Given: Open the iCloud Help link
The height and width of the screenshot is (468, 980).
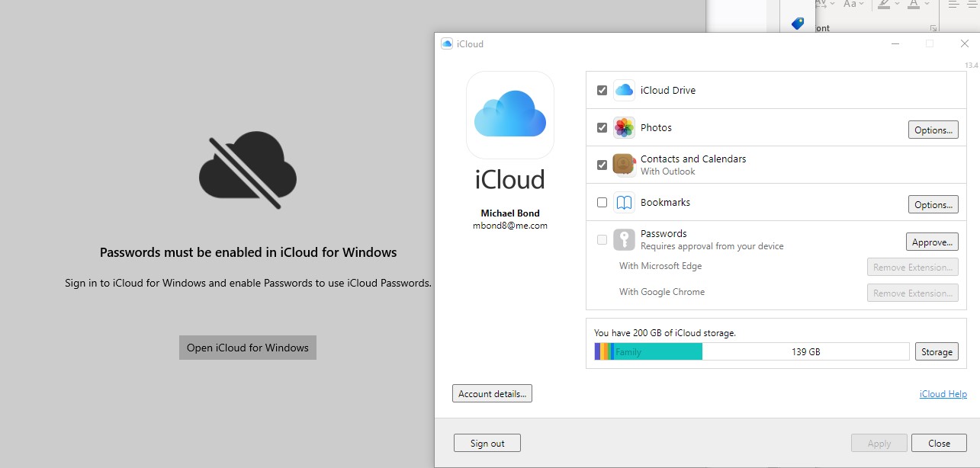Looking at the screenshot, I should [x=943, y=393].
